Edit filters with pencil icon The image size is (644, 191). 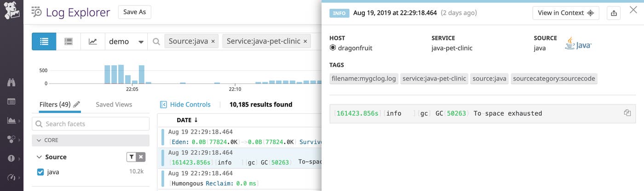coord(77,104)
